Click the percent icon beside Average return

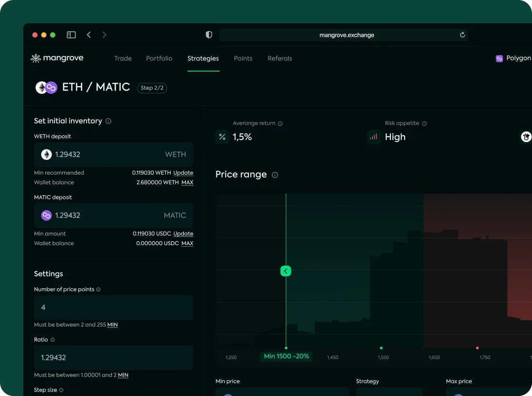222,137
